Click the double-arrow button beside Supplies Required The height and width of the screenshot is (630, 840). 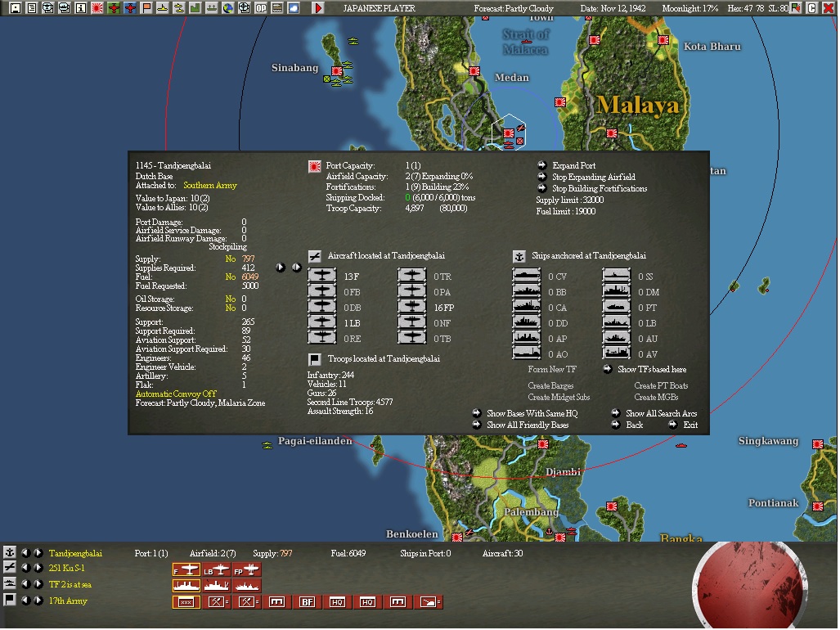[x=297, y=268]
